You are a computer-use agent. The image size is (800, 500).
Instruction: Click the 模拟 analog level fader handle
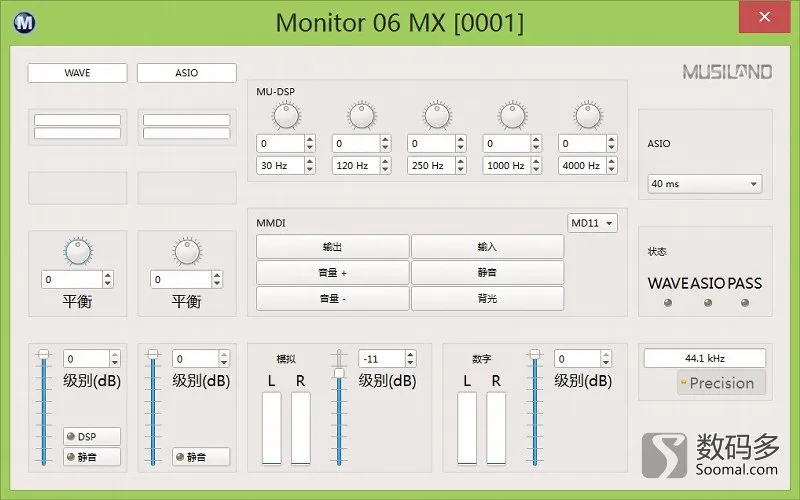click(339, 373)
